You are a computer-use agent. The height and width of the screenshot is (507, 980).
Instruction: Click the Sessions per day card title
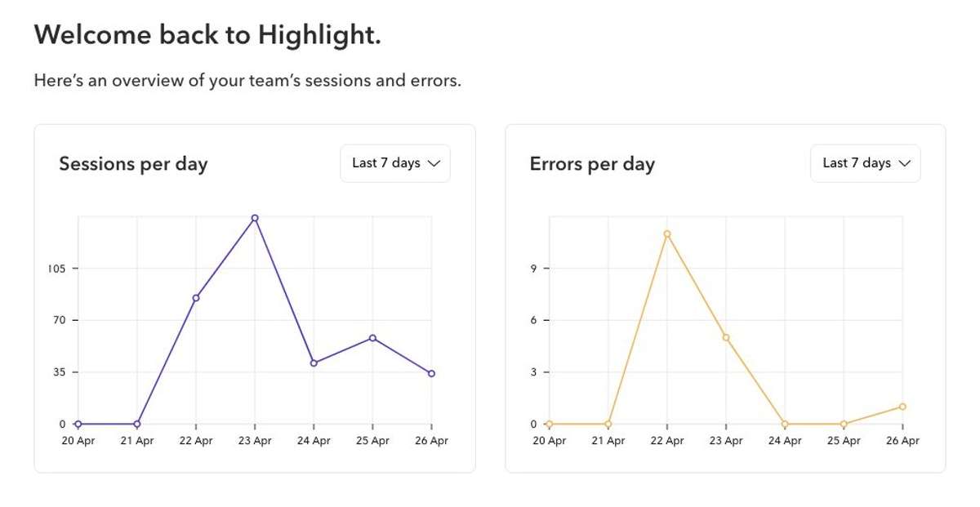[133, 164]
